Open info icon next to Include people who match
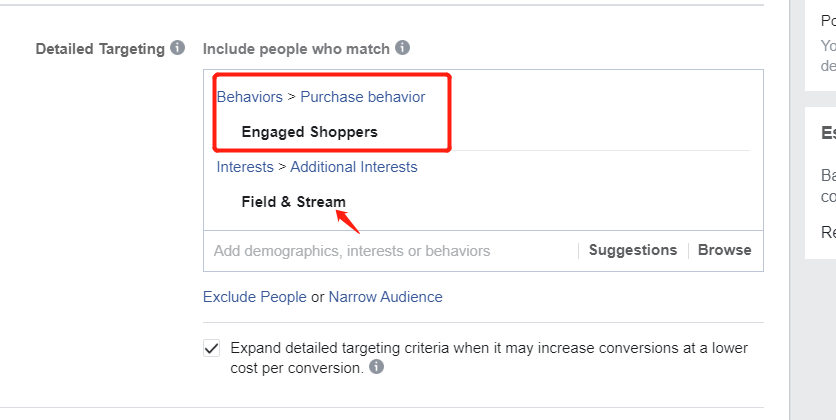 point(403,48)
